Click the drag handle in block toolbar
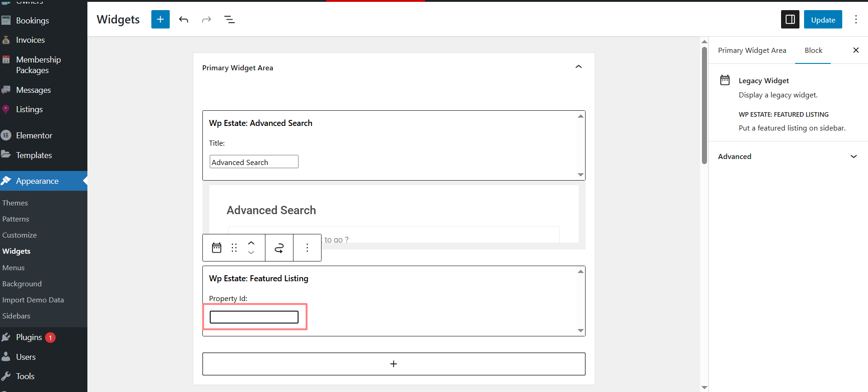 (x=234, y=248)
